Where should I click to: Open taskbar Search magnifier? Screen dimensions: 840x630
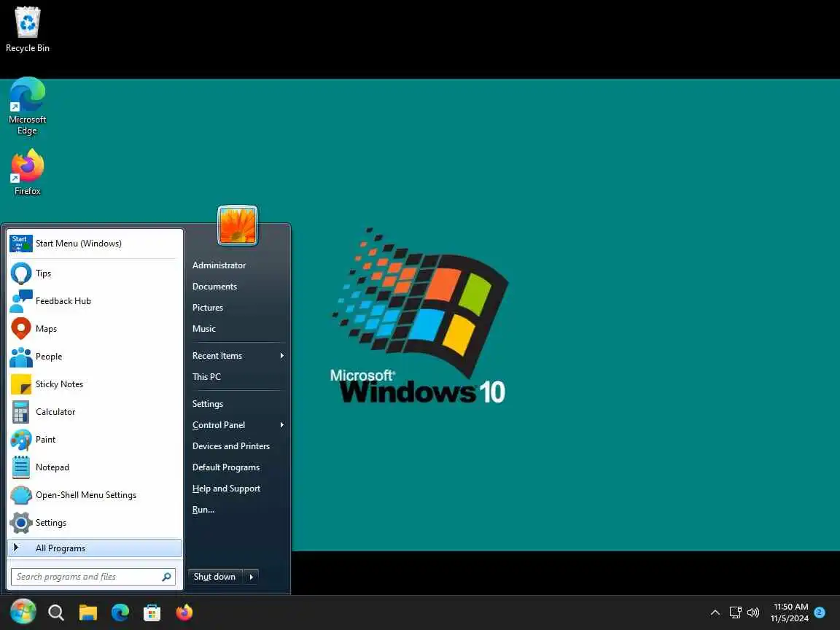[55, 612]
